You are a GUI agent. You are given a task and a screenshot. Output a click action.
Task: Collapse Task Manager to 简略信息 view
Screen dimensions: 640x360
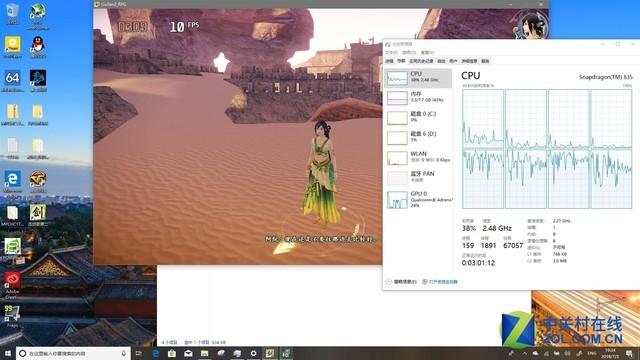[401, 282]
